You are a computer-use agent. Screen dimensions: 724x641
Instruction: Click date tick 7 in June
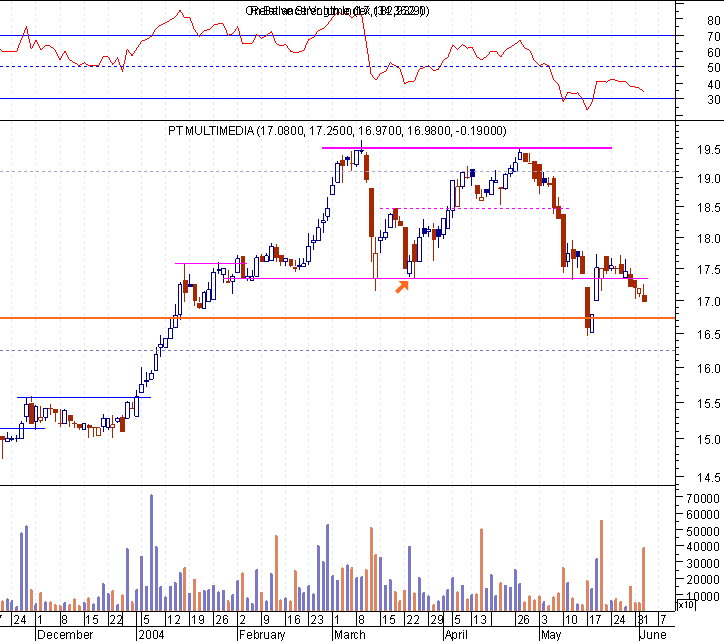click(663, 620)
